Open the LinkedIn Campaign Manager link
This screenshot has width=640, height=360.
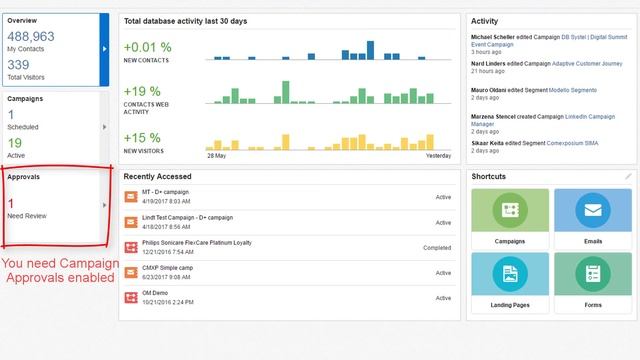click(x=543, y=120)
